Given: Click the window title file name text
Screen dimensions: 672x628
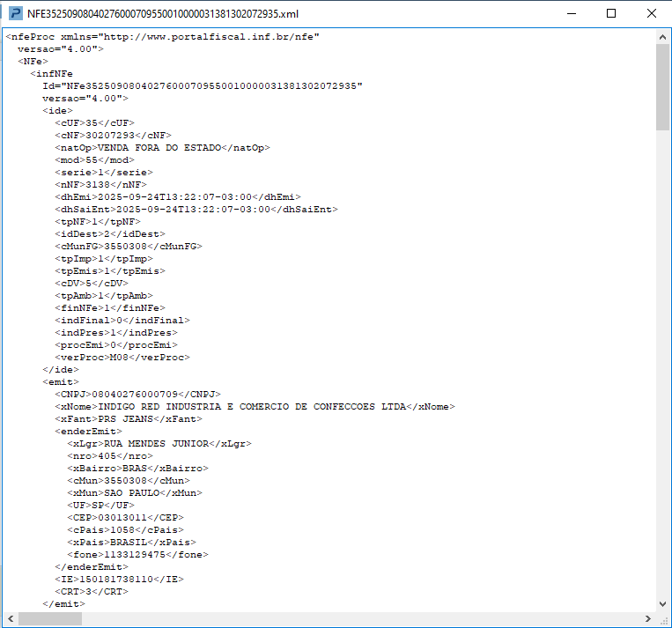Looking at the screenshot, I should (163, 14).
